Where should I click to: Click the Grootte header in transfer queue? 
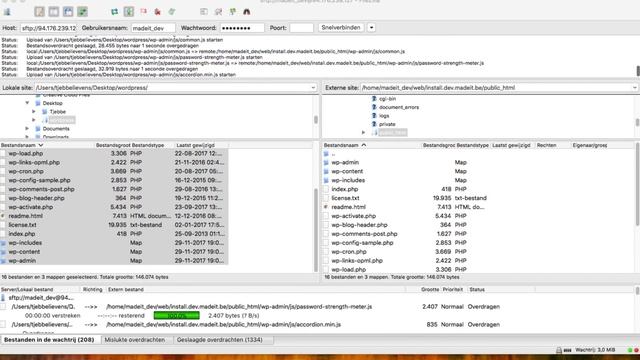click(x=430, y=289)
